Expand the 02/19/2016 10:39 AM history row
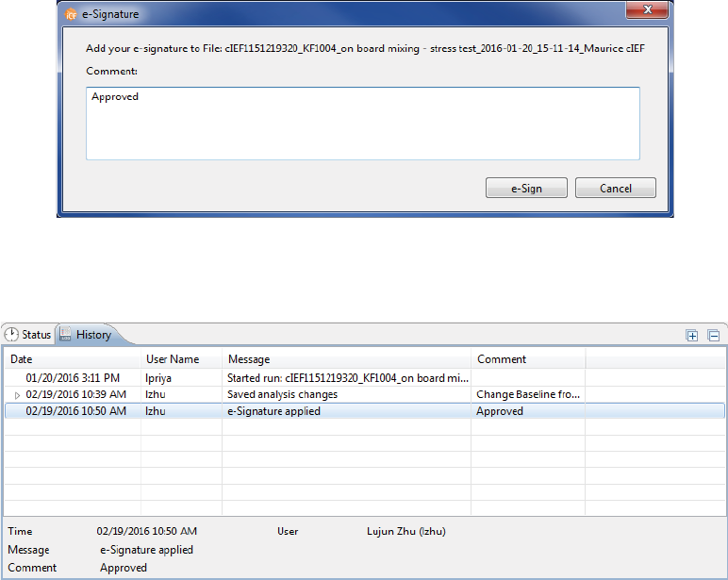This screenshot has height=580, width=728. pyautogui.click(x=17, y=395)
